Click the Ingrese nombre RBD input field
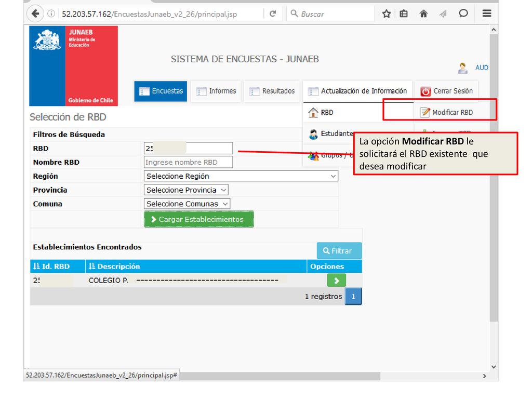This screenshot has height=399, width=532. pos(188,162)
